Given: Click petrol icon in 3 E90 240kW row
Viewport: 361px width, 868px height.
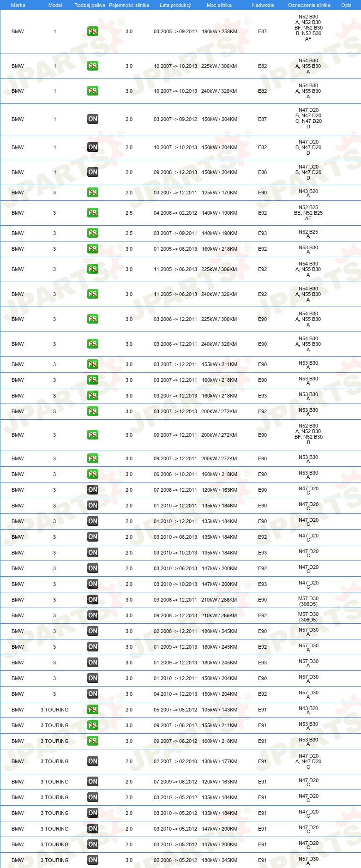Looking at the screenshot, I should [x=93, y=344].
